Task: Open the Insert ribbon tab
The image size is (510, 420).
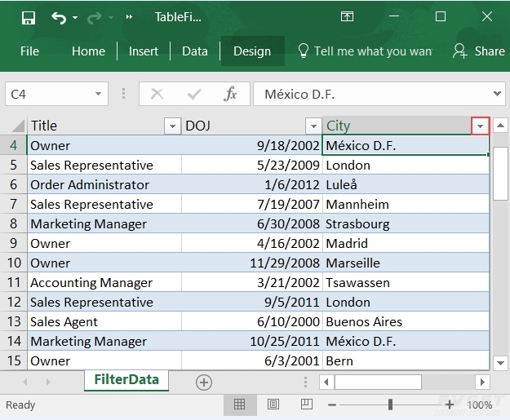Action: click(144, 51)
